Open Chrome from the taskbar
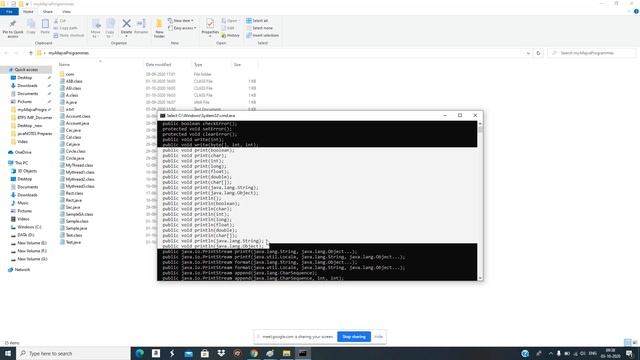Image resolution: width=640 pixels, height=360 pixels. tap(254, 353)
